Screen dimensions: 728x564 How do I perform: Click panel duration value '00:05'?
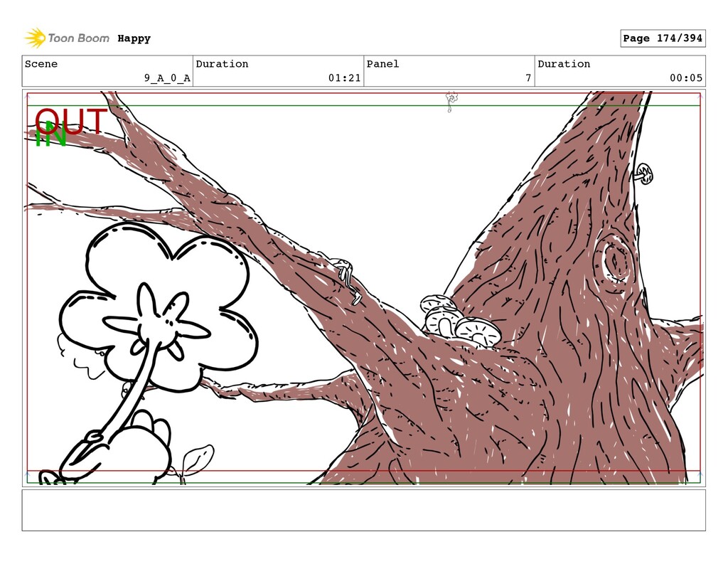coord(686,78)
